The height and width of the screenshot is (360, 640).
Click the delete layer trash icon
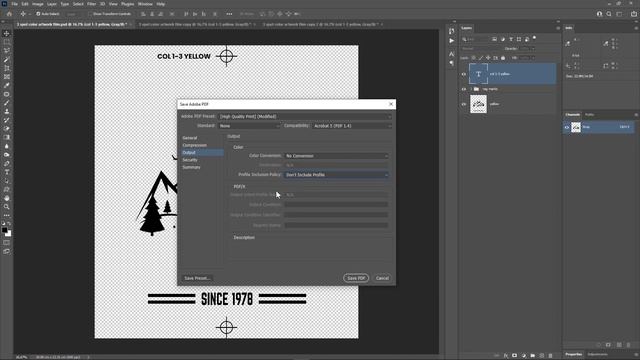(x=550, y=356)
